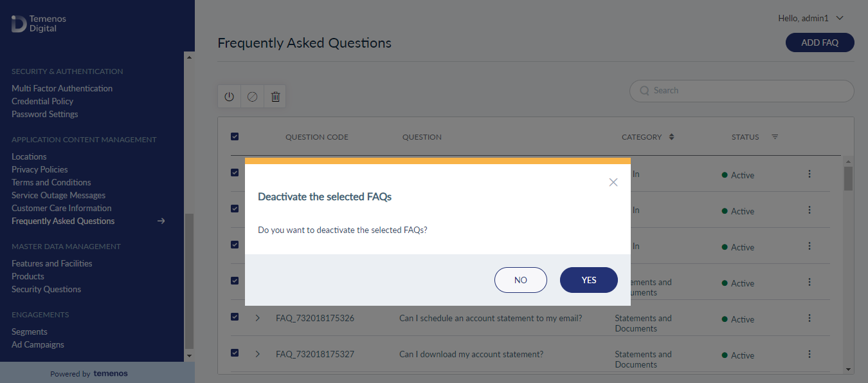Click the trash delete icon
This screenshot has width=868, height=383.
[x=275, y=97]
